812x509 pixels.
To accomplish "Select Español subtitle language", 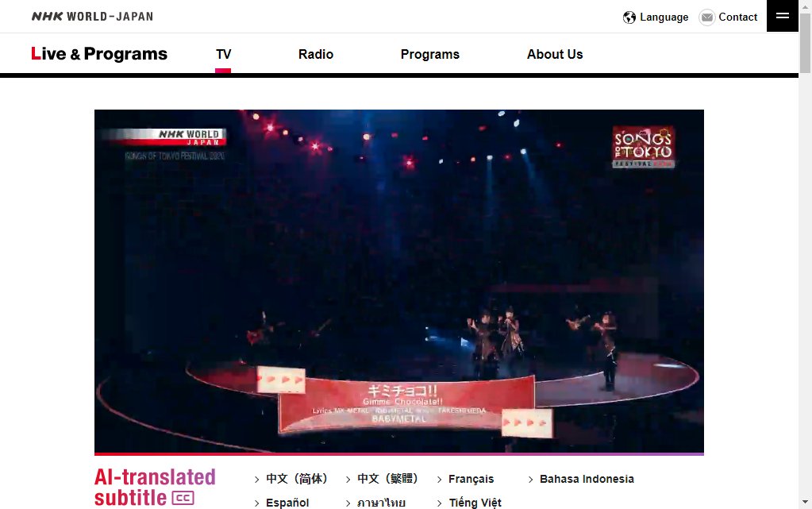I will point(287,503).
